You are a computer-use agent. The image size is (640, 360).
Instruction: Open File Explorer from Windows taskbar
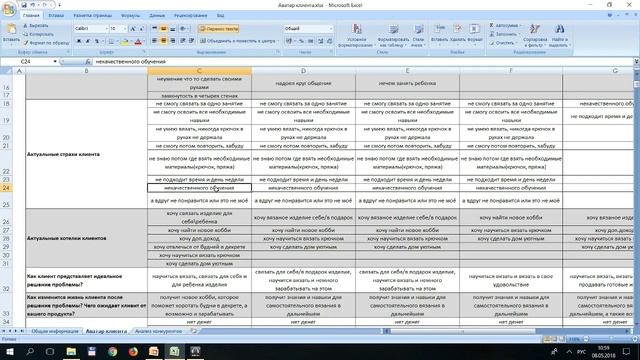pos(71,351)
